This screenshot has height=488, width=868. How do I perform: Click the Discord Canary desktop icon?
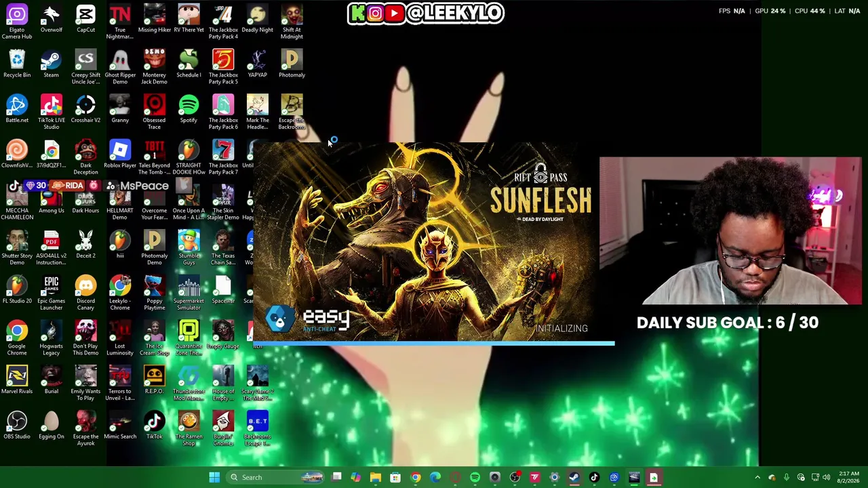[85, 293]
